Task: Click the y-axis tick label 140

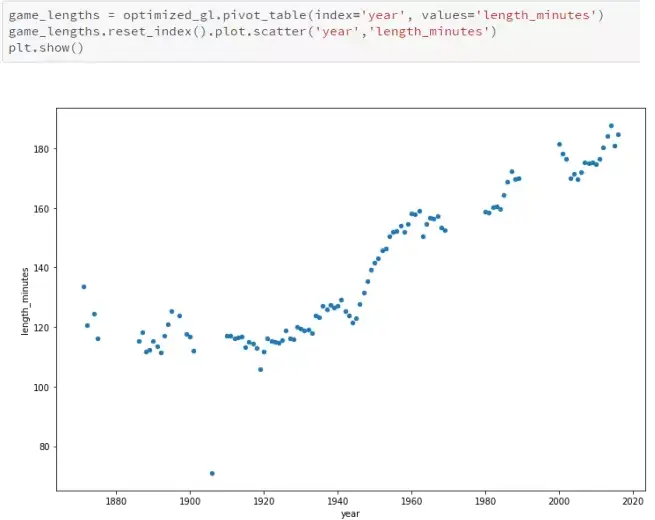Action: click(x=41, y=268)
